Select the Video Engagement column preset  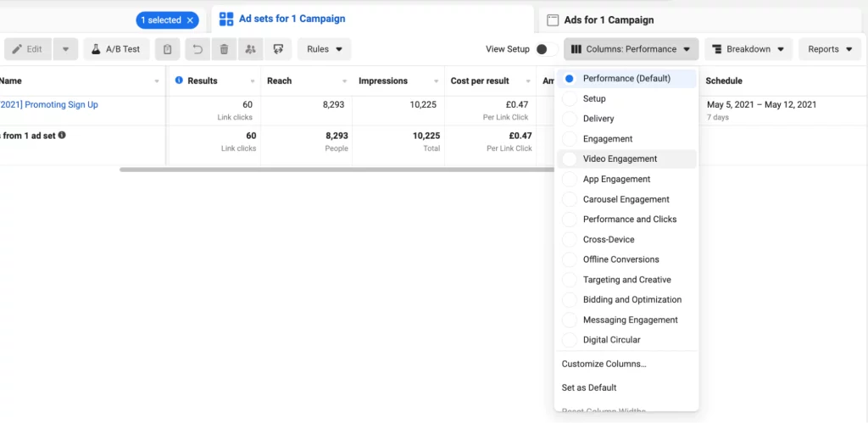[x=626, y=159]
